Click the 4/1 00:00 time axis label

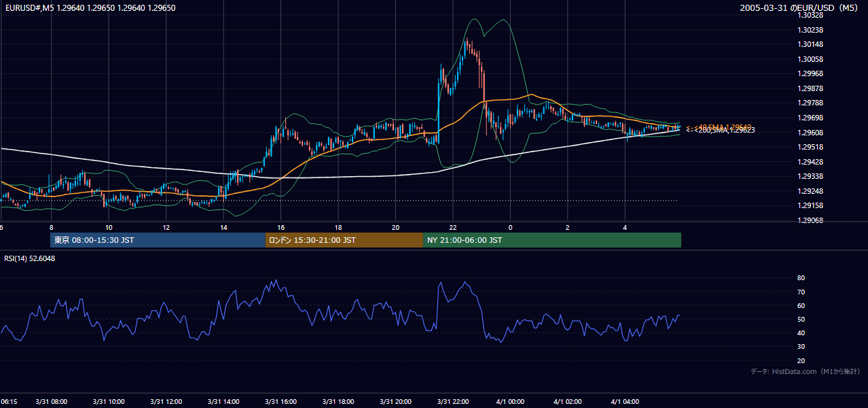pos(511,402)
